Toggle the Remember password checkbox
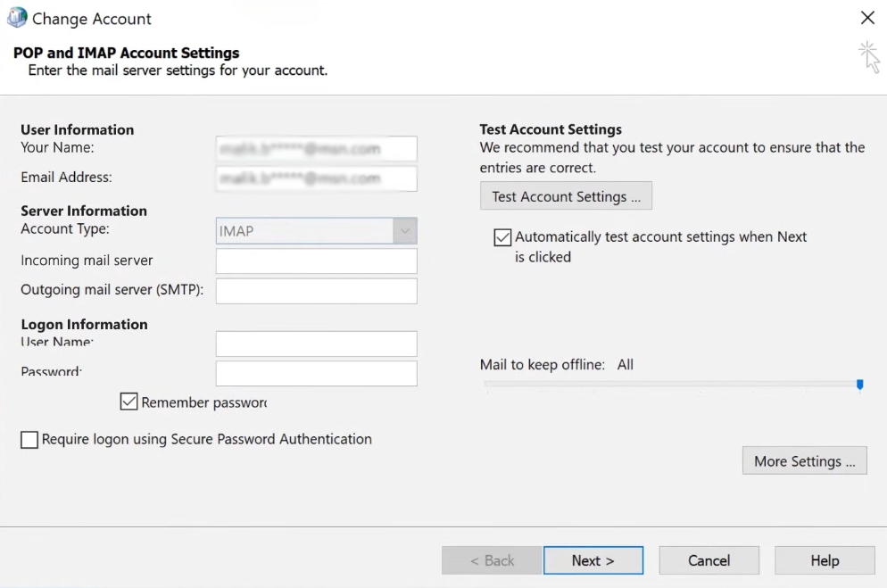 [129, 402]
